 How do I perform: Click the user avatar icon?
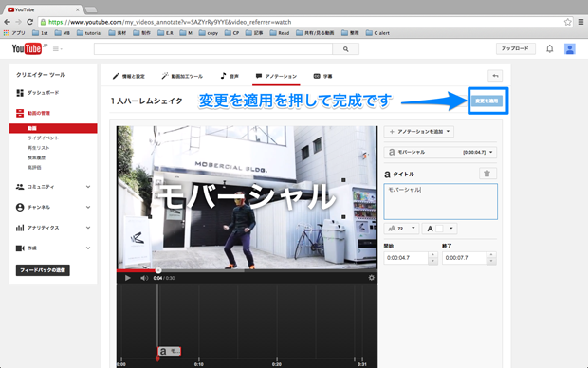click(569, 48)
